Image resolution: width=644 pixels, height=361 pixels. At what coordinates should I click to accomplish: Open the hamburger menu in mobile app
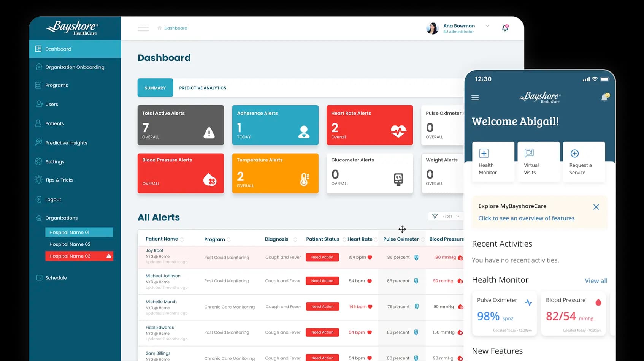coord(475,98)
